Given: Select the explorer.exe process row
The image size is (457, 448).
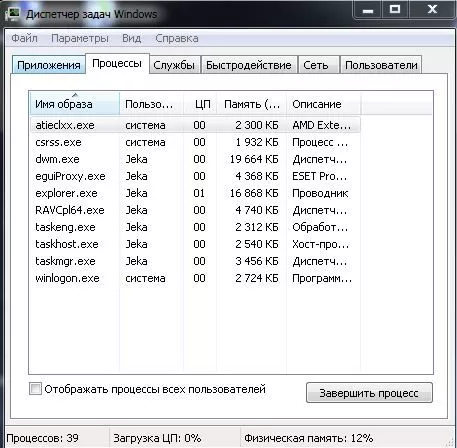Looking at the screenshot, I should pos(195,193).
